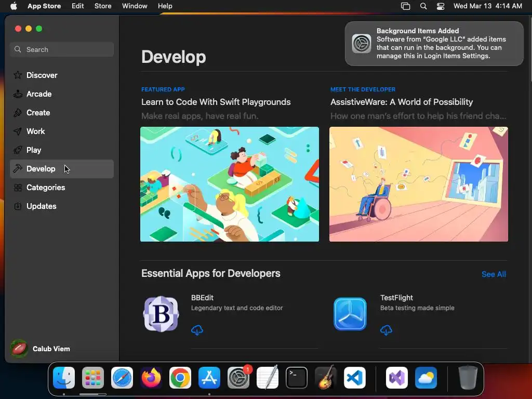This screenshot has width=532, height=399.
Task: Open the App Store menu
Action: [44, 6]
